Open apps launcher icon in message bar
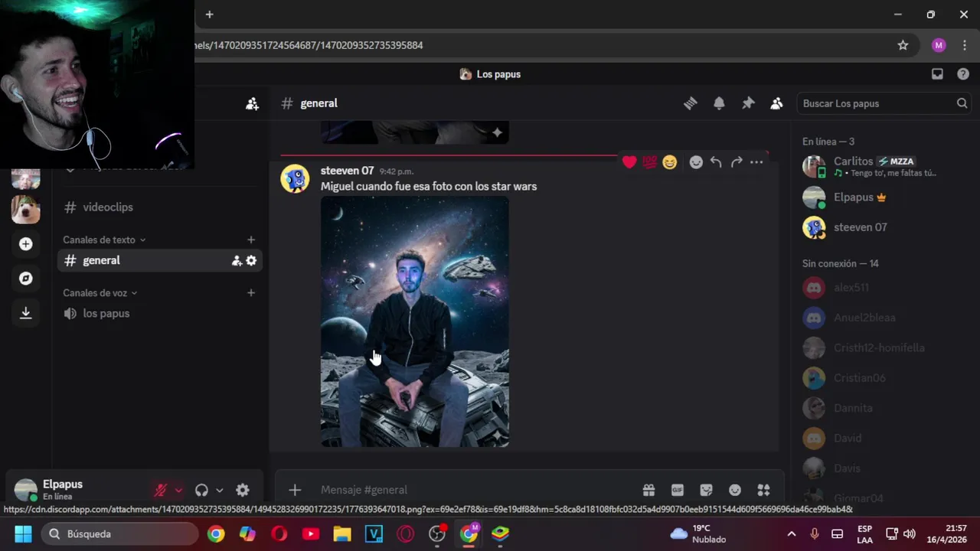Viewport: 980px width, 551px height. (763, 490)
